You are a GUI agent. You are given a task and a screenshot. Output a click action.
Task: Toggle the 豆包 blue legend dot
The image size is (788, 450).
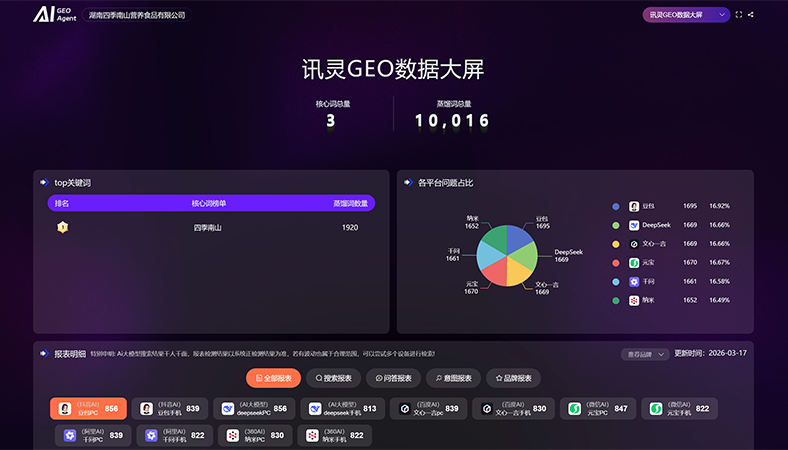616,207
